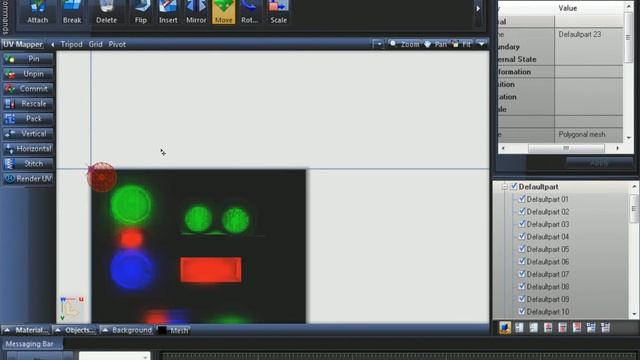
Task: Activate the Pan view tool
Action: click(x=436, y=44)
